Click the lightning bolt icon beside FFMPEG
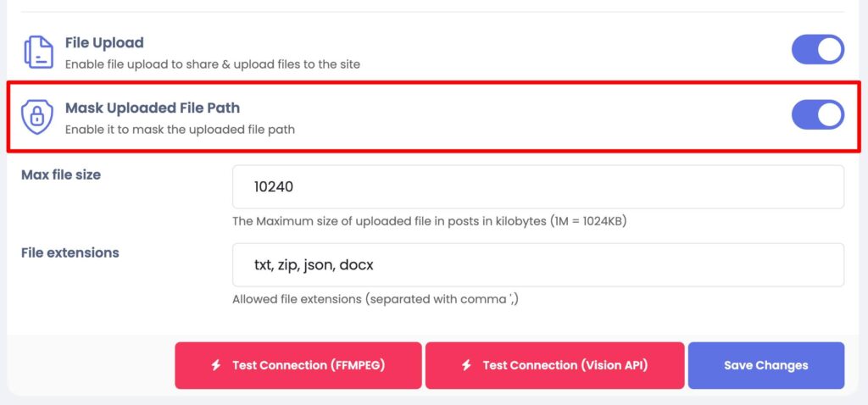This screenshot has width=868, height=405. coord(216,365)
